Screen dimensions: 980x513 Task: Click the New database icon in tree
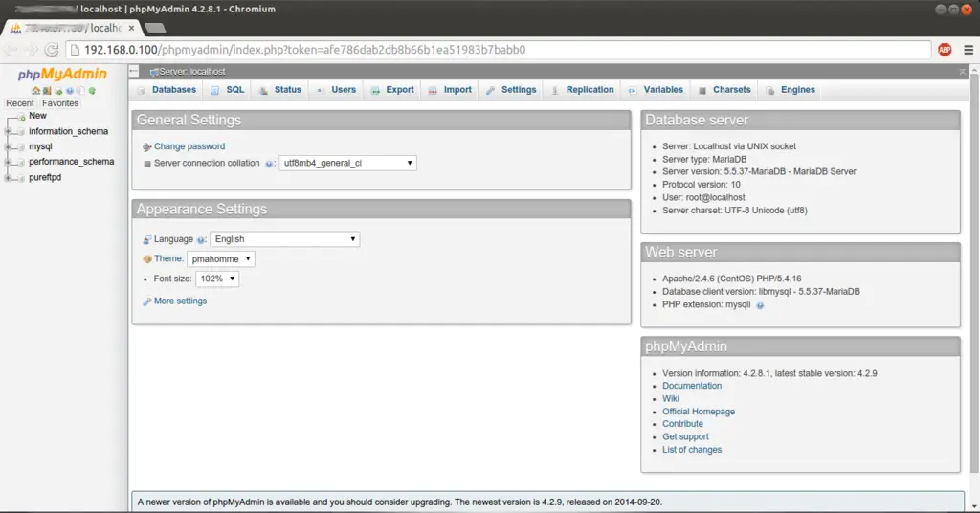click(x=22, y=117)
